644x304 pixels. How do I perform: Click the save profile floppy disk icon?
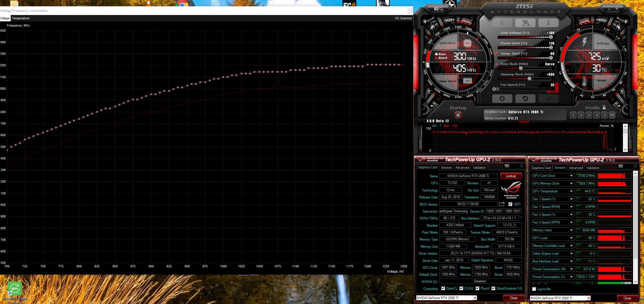pos(612,115)
